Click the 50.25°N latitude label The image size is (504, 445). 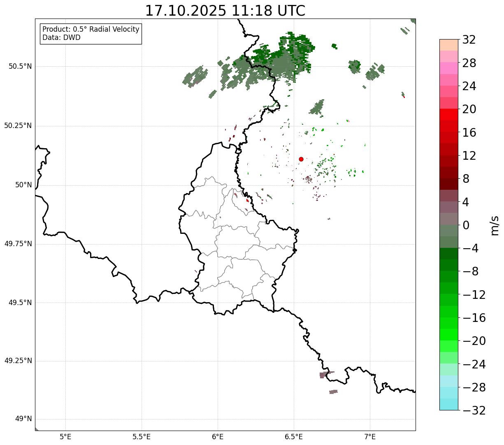tap(18, 126)
